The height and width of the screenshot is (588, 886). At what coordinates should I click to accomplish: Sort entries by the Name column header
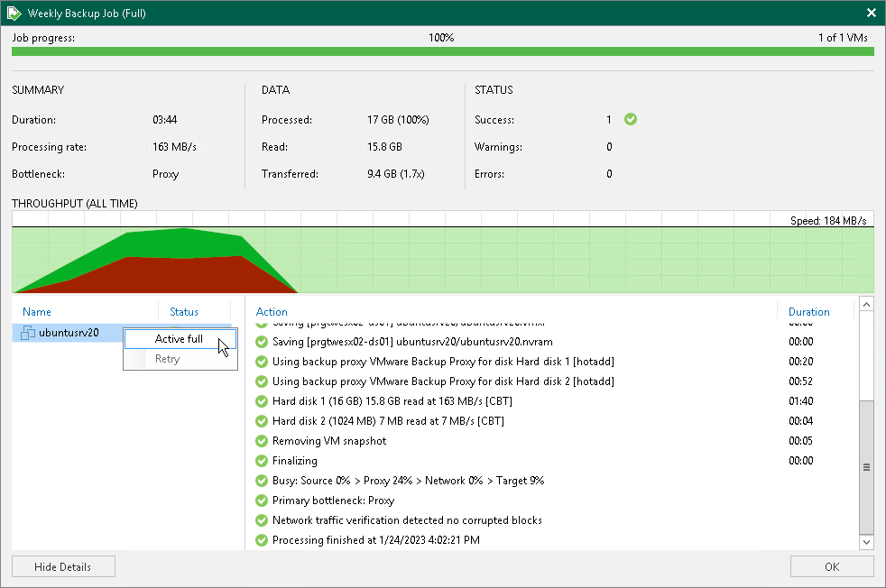click(x=37, y=311)
